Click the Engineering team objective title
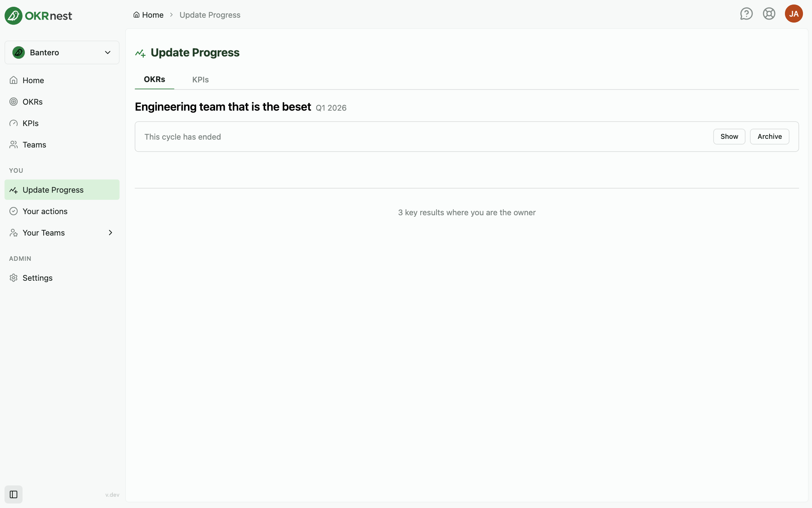The width and height of the screenshot is (812, 508). click(x=223, y=107)
